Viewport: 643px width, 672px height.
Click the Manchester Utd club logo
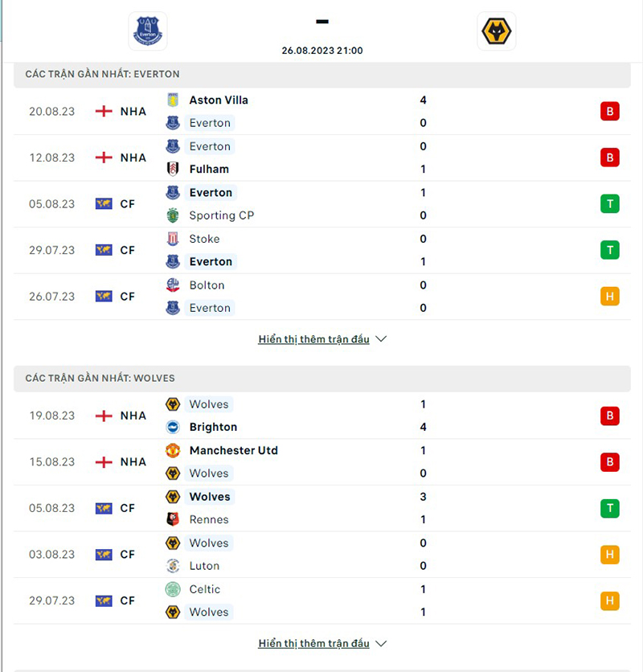[x=174, y=450]
